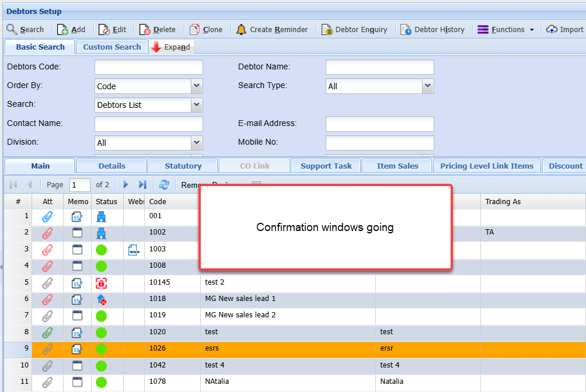Click the Debtors Code input field
This screenshot has height=392, width=586.
(x=148, y=67)
